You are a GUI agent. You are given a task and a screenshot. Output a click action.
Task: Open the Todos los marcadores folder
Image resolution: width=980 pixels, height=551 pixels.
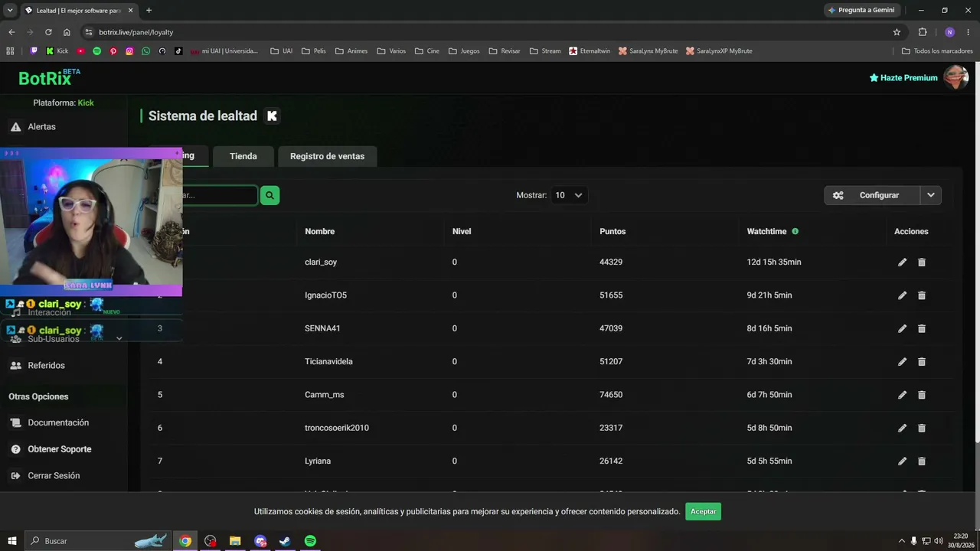[x=937, y=51]
